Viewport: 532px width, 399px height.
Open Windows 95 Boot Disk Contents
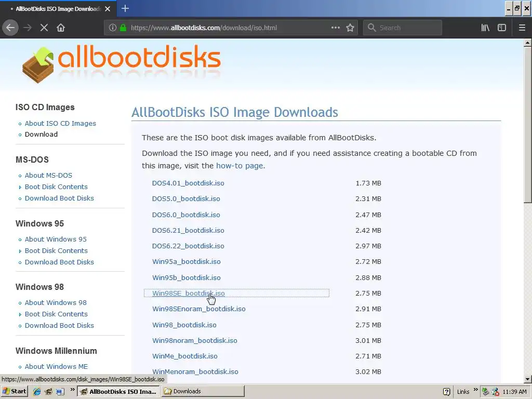pos(56,251)
